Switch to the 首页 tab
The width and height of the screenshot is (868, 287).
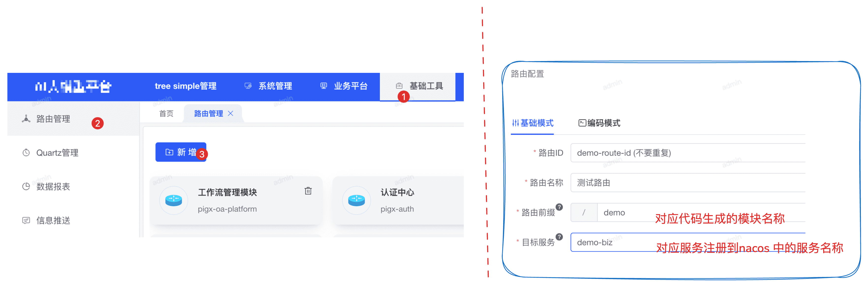pyautogui.click(x=166, y=113)
